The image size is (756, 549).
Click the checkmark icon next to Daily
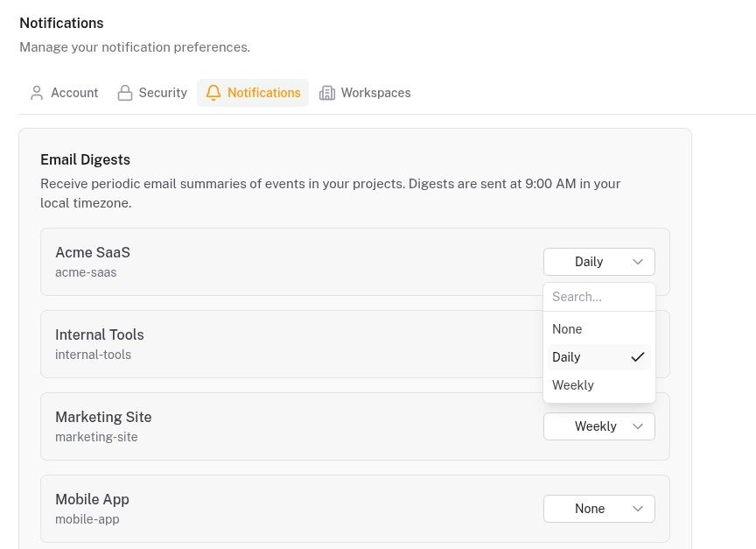click(x=637, y=357)
